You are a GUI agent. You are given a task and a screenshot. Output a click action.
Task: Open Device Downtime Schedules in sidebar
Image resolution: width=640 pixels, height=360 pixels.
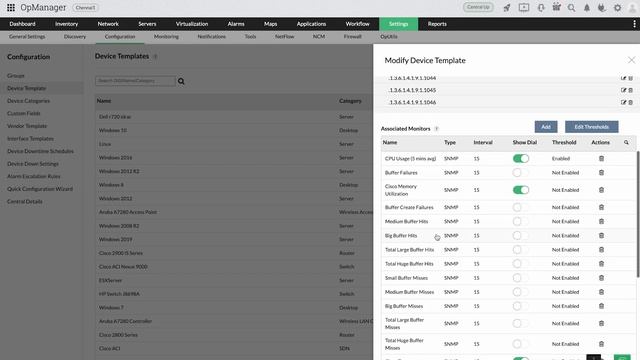[40, 151]
